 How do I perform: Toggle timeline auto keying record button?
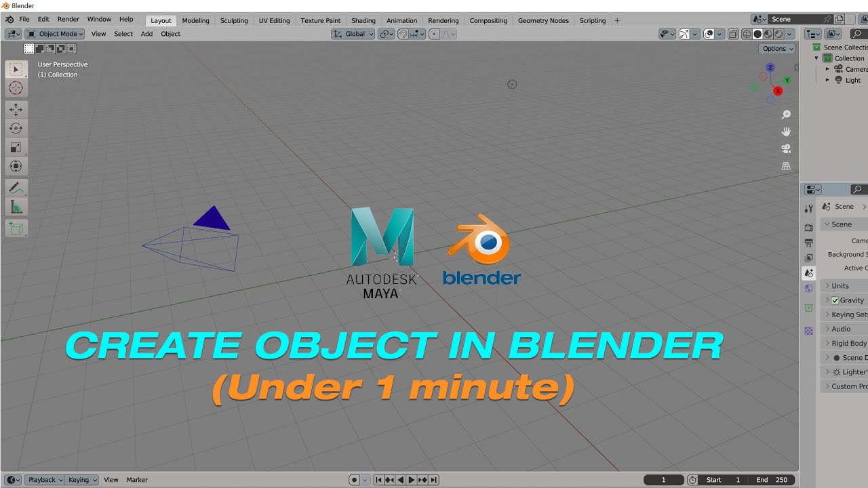(x=354, y=480)
